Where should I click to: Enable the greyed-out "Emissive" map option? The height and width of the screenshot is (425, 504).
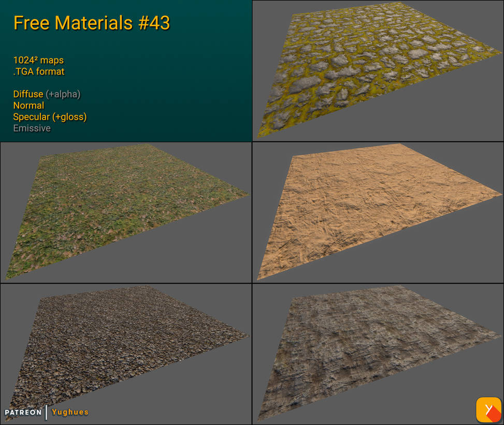pyautogui.click(x=32, y=128)
